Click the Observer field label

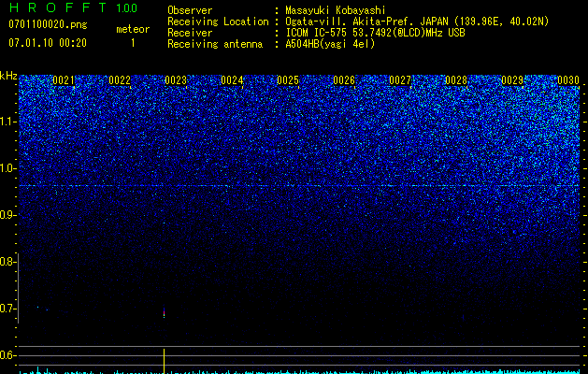tap(190, 10)
